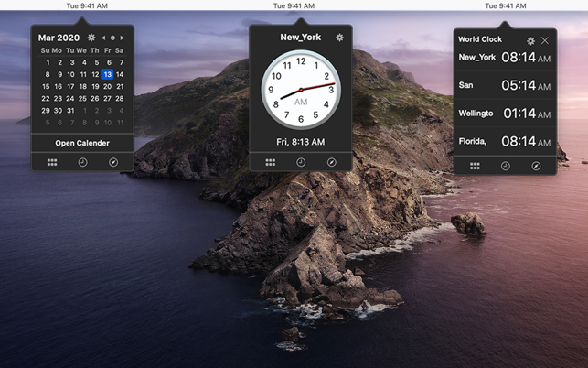Switch to grid view in the calendar panel
588x368 pixels.
coord(52,162)
